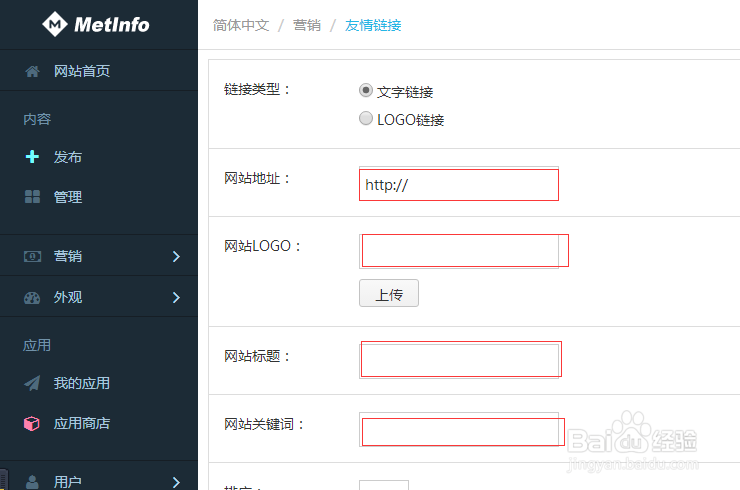Select the LOGO链接 radio button
740x490 pixels.
coord(366,118)
